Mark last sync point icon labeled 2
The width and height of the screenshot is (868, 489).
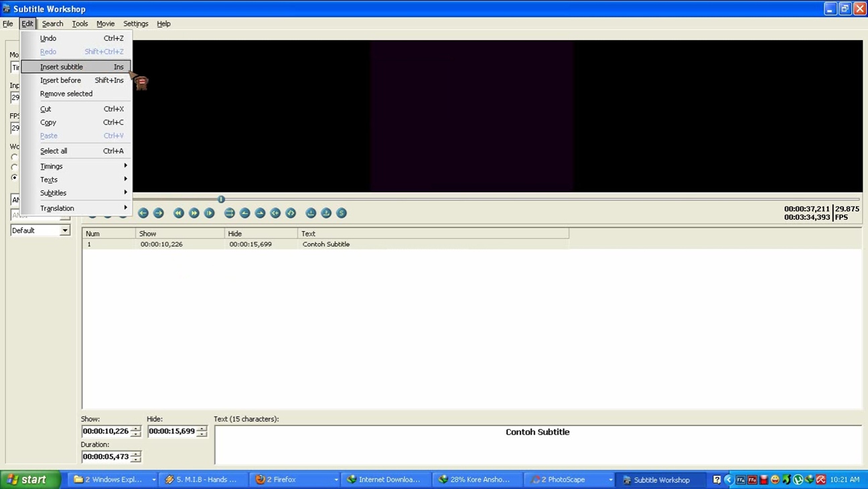coord(326,213)
